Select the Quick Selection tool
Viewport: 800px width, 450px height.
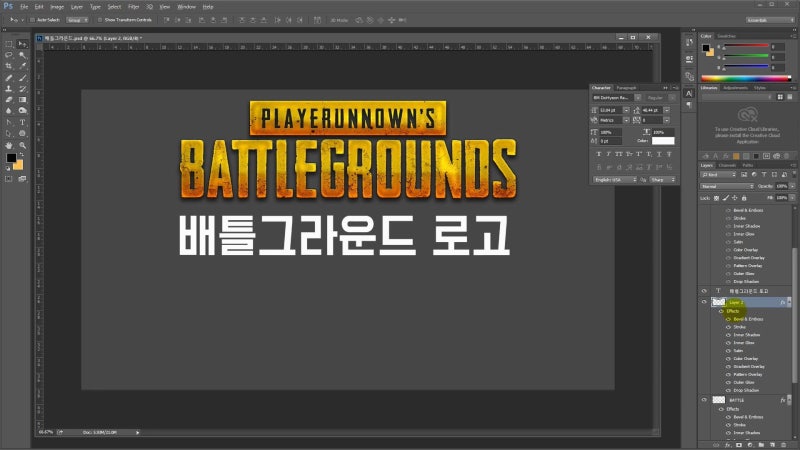(22, 55)
